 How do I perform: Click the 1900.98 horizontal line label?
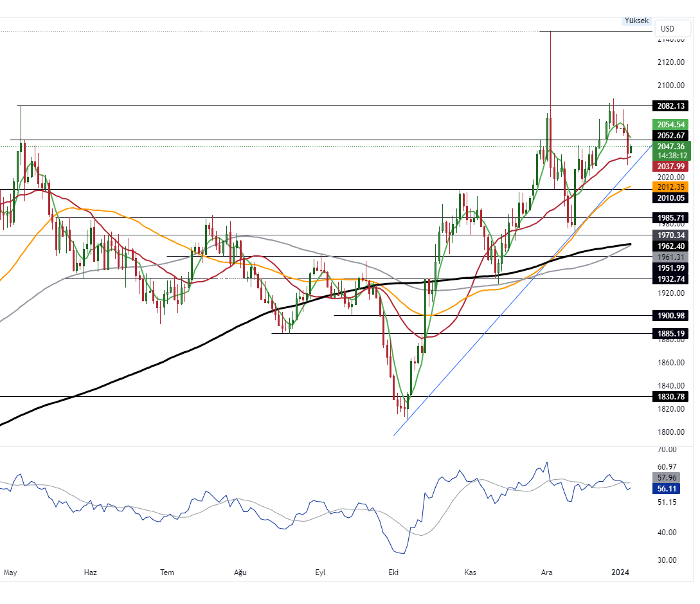coord(670,315)
